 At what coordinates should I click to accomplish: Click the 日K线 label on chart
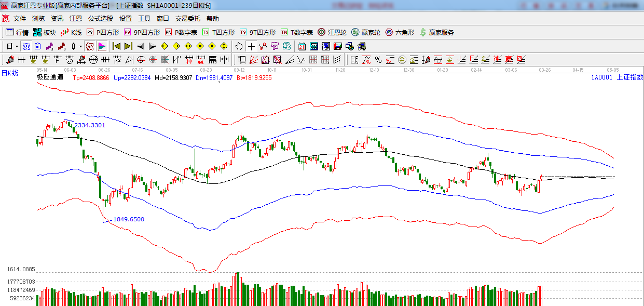pos(9,73)
